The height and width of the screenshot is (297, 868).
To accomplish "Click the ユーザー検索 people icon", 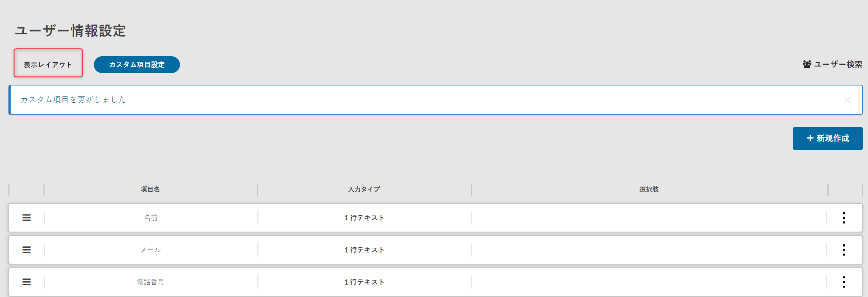I will pos(807,65).
